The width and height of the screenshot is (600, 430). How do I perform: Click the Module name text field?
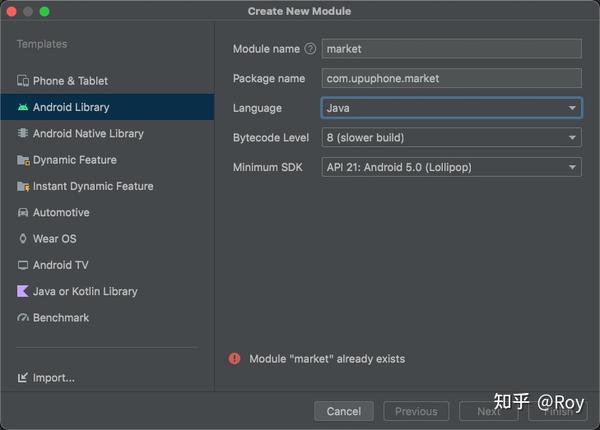452,49
